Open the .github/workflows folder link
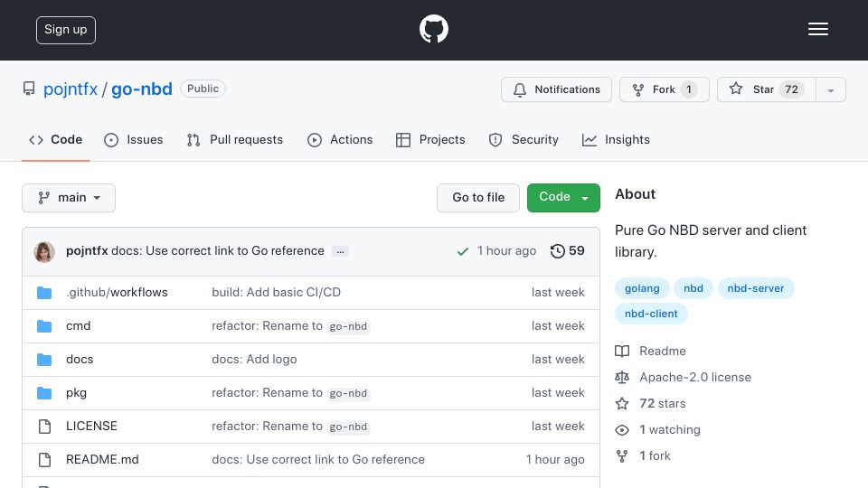The image size is (868, 488). pyautogui.click(x=117, y=293)
